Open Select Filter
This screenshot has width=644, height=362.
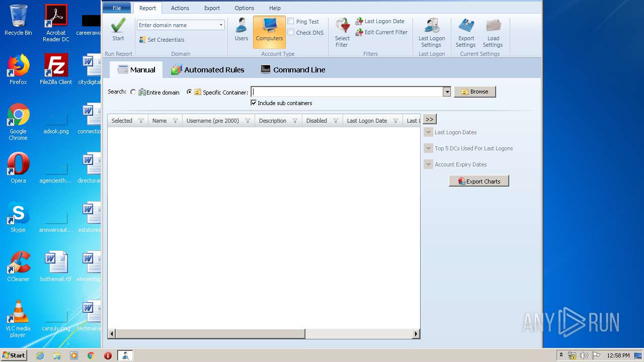click(342, 33)
